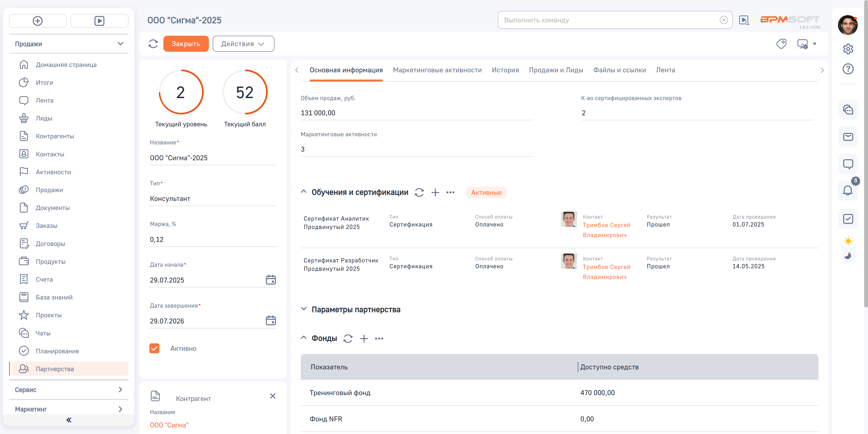This screenshot has width=868, height=434.
Task: Open calendar picker for Дата завершения
Action: [271, 321]
